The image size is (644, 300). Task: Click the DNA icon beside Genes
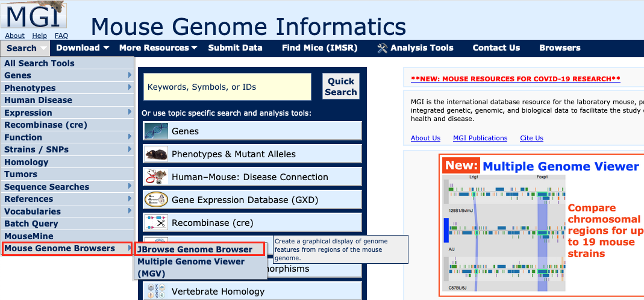(156, 131)
